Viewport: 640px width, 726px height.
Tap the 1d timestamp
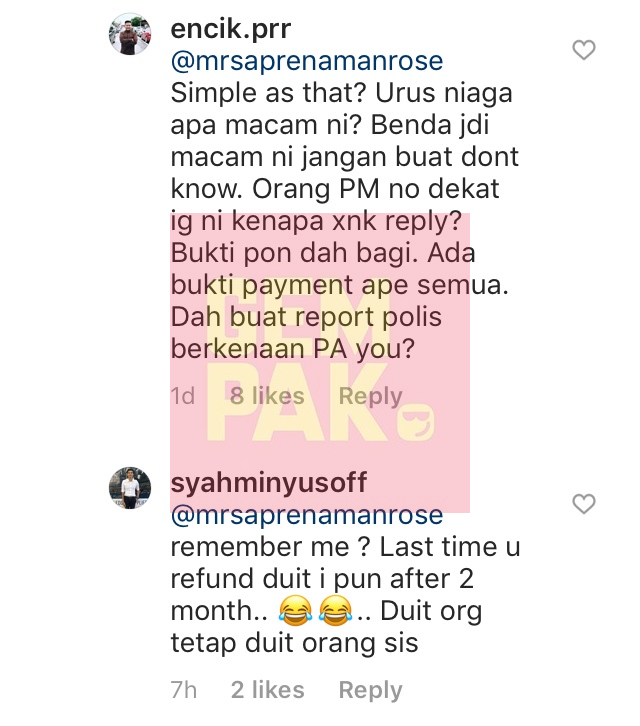(182, 396)
